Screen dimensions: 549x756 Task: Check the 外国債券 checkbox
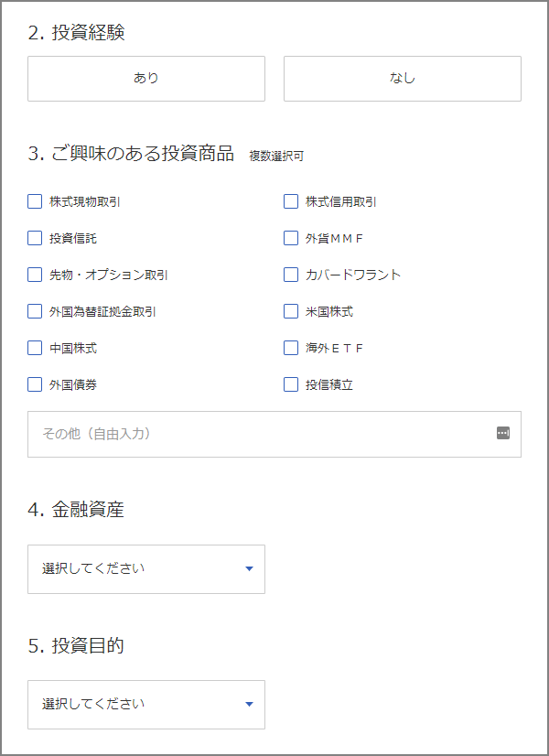(35, 384)
